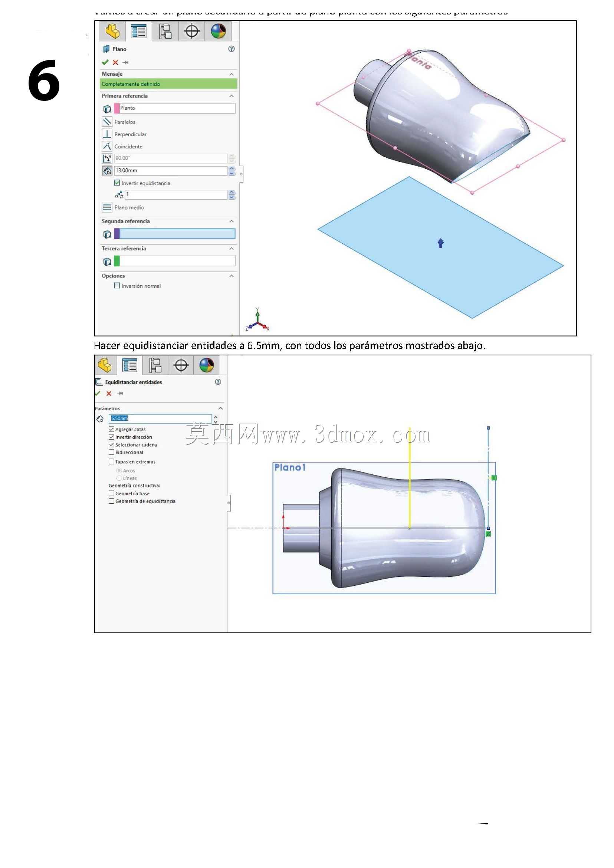Screen dimensions: 614x868
Task: Open PropertyManager tab in Equidistanciar entidades panel
Action: pyautogui.click(x=130, y=366)
